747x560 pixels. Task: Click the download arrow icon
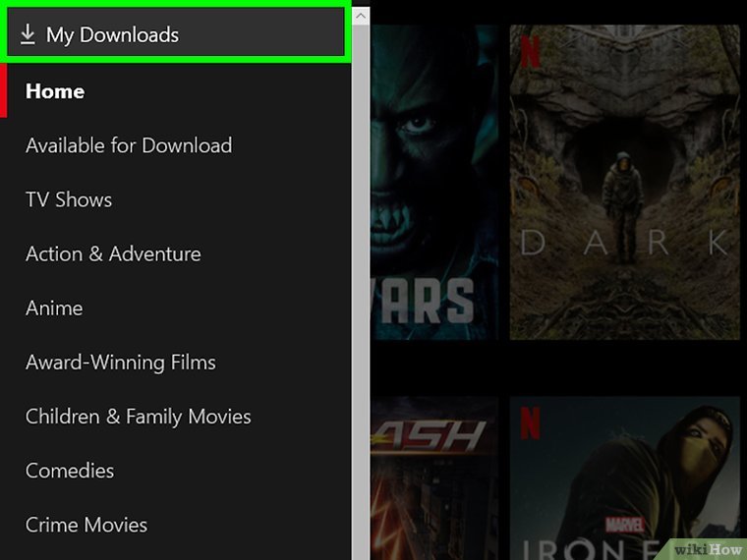tap(29, 34)
